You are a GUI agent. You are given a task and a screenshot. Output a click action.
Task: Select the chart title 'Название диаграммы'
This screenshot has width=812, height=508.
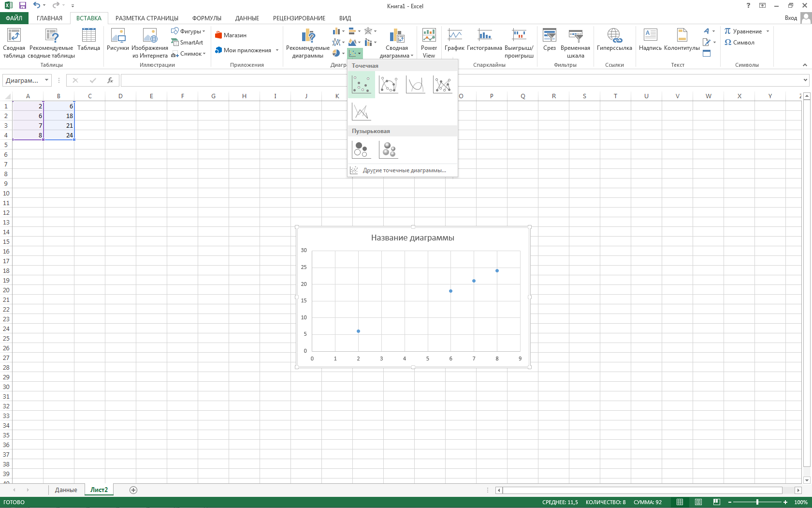(x=412, y=238)
